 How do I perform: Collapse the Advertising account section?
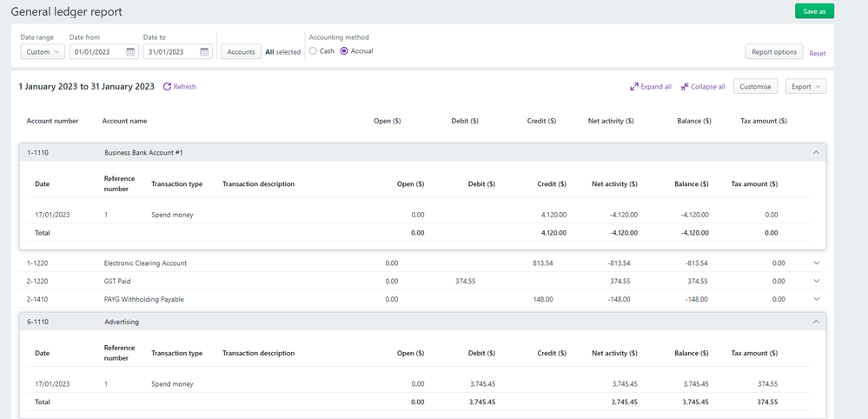pyautogui.click(x=815, y=322)
